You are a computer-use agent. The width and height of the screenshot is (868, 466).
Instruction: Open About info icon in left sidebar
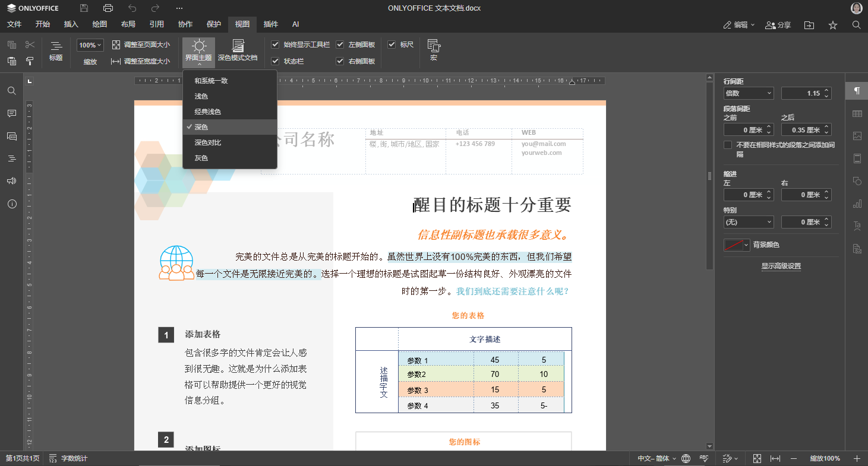click(x=12, y=204)
